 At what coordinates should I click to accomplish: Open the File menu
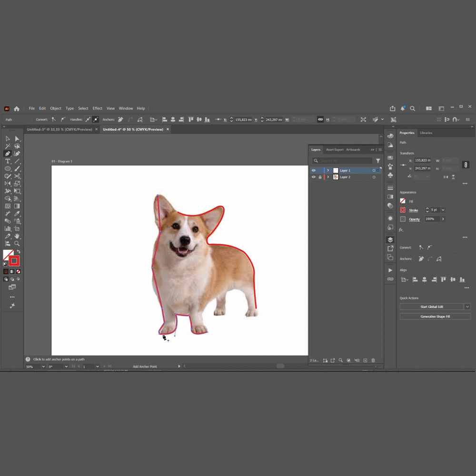click(31, 109)
